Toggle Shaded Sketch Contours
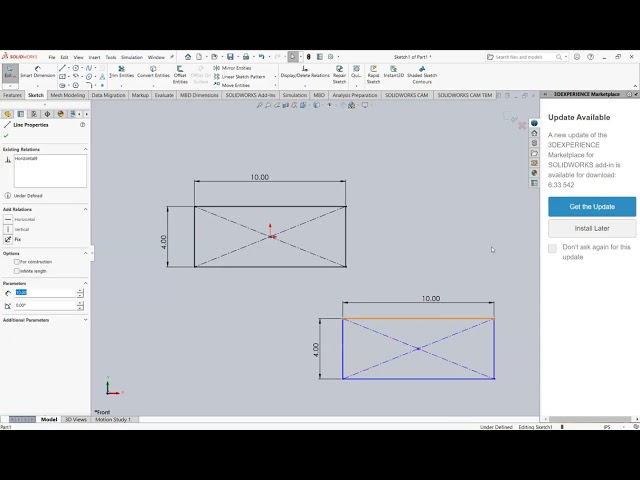 click(422, 75)
